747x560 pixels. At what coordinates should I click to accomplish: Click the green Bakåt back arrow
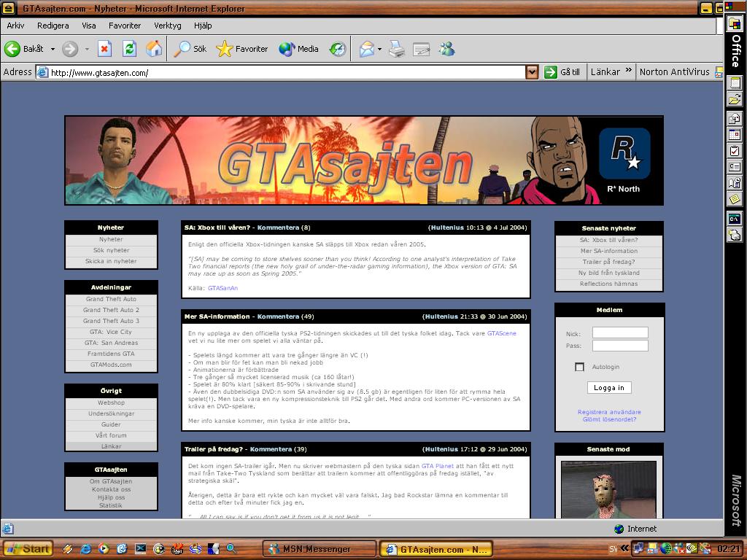[12, 49]
